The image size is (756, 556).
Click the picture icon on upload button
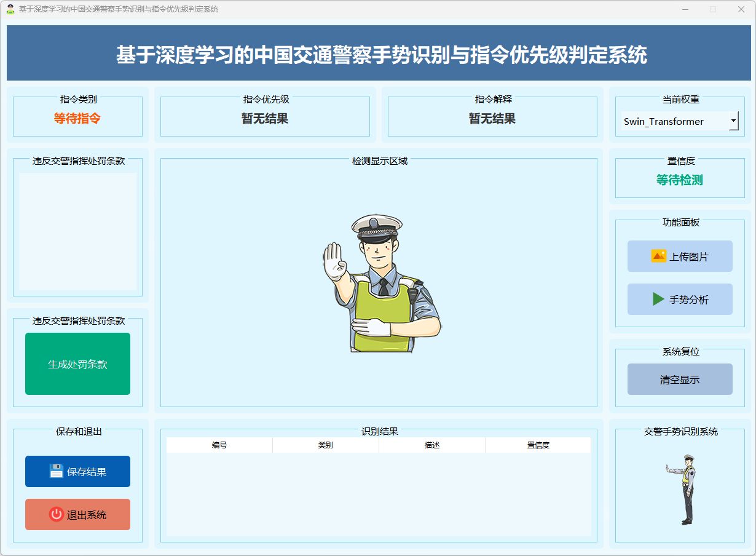(x=658, y=256)
